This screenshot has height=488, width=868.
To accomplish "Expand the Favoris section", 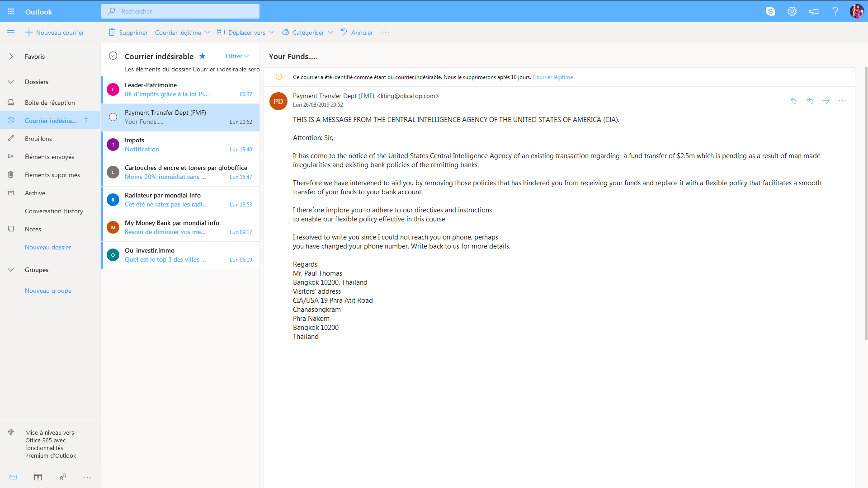I will (x=10, y=56).
